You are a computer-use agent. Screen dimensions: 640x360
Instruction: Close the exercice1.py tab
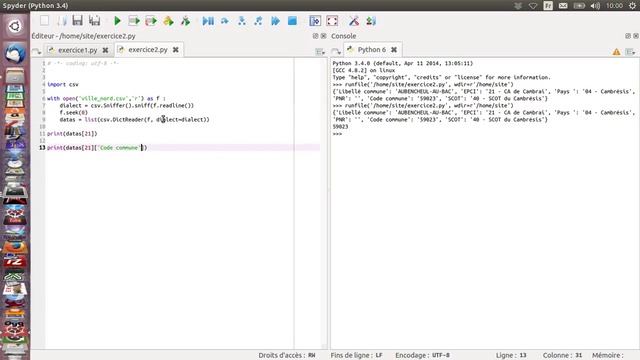(x=105, y=50)
